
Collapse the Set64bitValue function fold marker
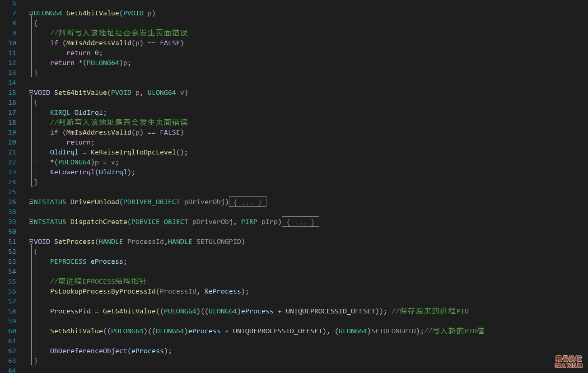pyautogui.click(x=31, y=93)
